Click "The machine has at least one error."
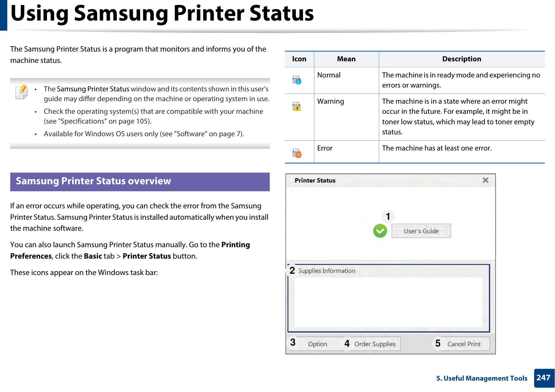The width and height of the screenshot is (555, 392). tap(437, 148)
